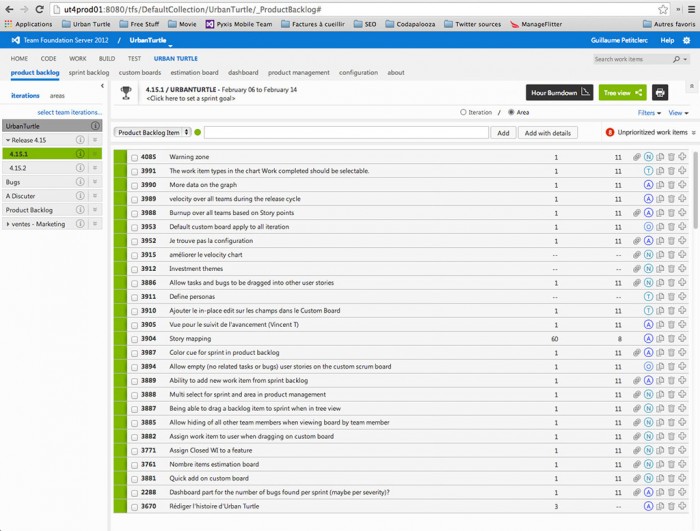Open the WORK menu item
This screenshot has height=531, width=700.
pyautogui.click(x=77, y=59)
